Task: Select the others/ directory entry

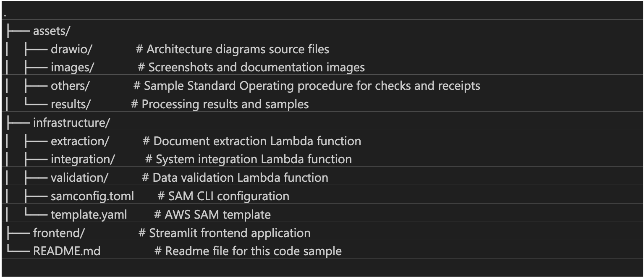Action: tap(70, 86)
